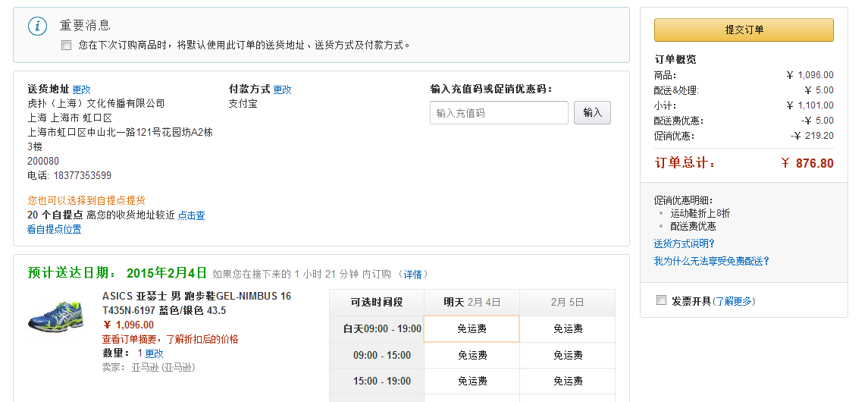The width and height of the screenshot is (868, 402).
Task: Click the blue info icon beside 重要消息
Action: pos(38,26)
